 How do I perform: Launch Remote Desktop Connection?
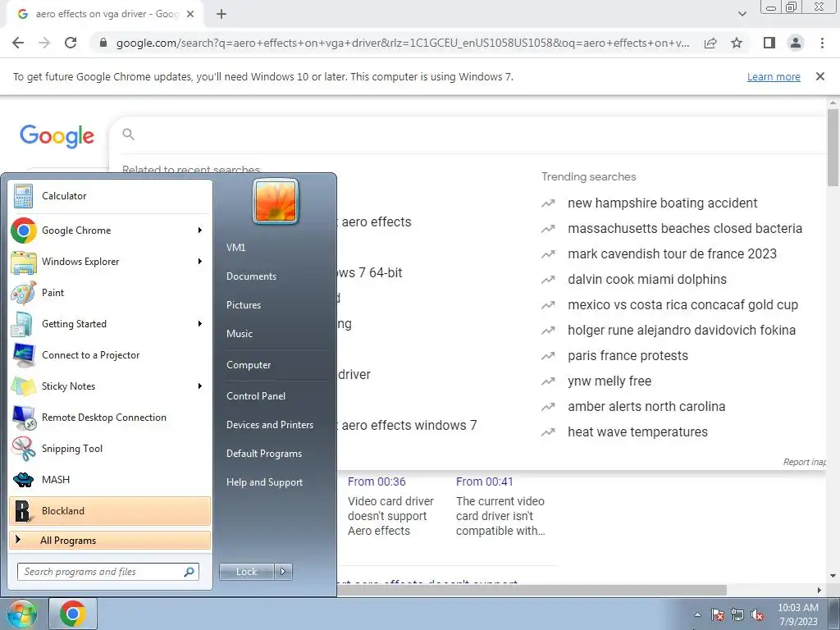[x=110, y=417]
